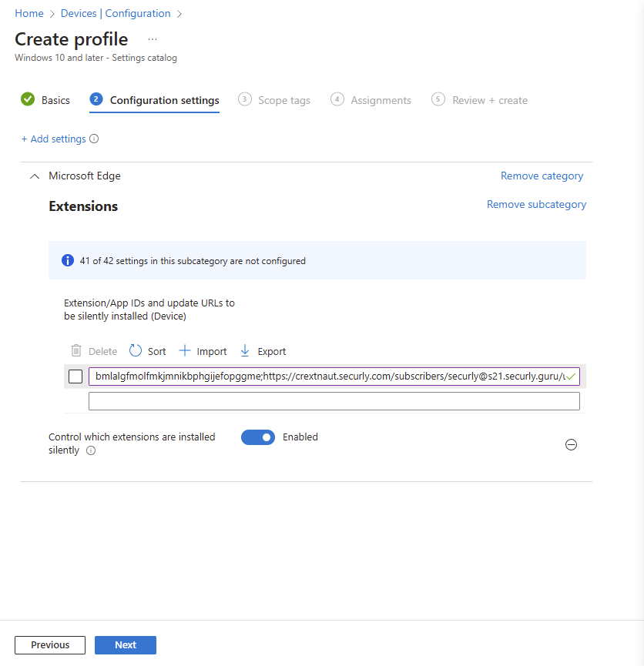Click info icon beside 'installed silently' label
Screen dimensions: 644x666
91,450
